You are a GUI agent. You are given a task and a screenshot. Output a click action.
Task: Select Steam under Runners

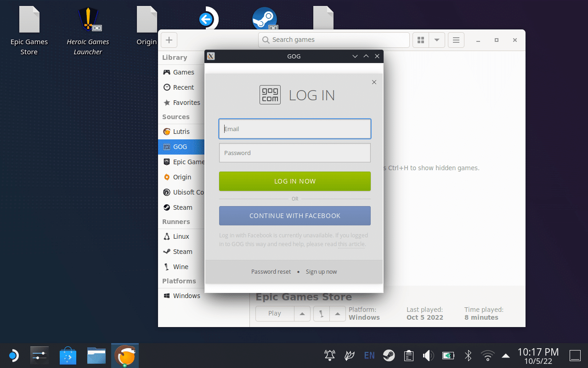(181, 252)
